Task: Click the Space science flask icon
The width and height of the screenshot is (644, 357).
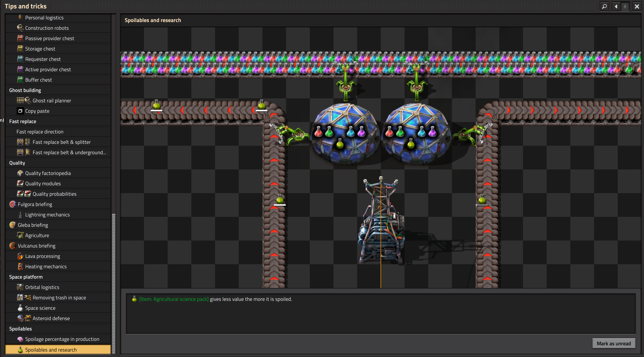Action: (x=20, y=308)
